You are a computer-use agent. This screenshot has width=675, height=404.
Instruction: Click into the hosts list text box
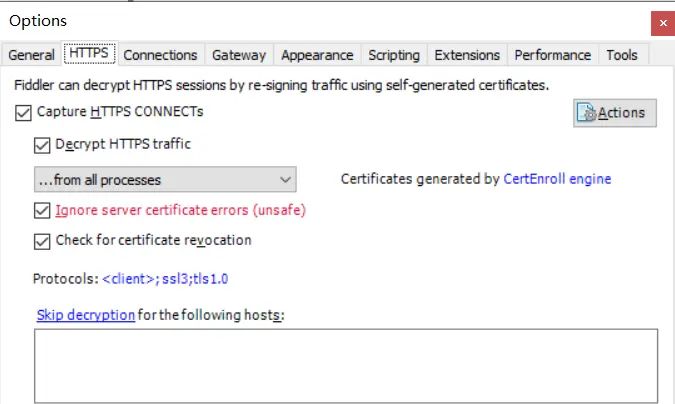pos(345,365)
